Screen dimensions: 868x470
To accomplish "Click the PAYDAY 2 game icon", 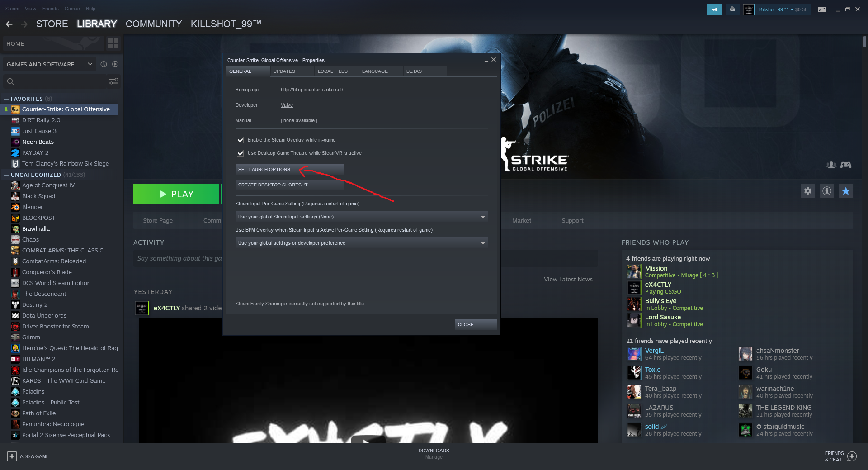I will tap(15, 153).
